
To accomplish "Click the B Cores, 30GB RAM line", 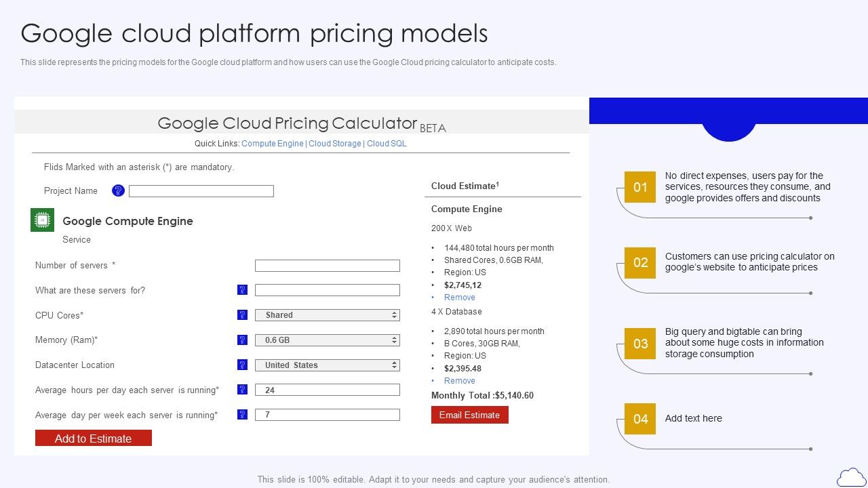I will pos(482,344).
